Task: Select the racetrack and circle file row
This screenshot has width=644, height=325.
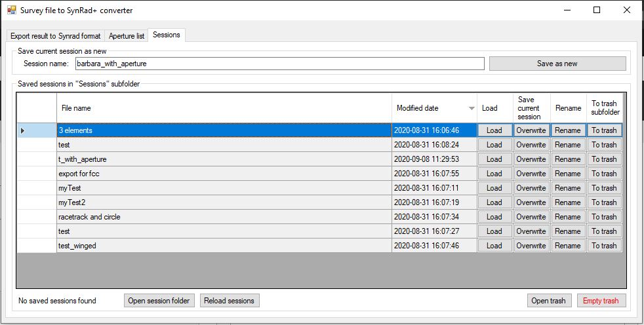Action: [223, 217]
